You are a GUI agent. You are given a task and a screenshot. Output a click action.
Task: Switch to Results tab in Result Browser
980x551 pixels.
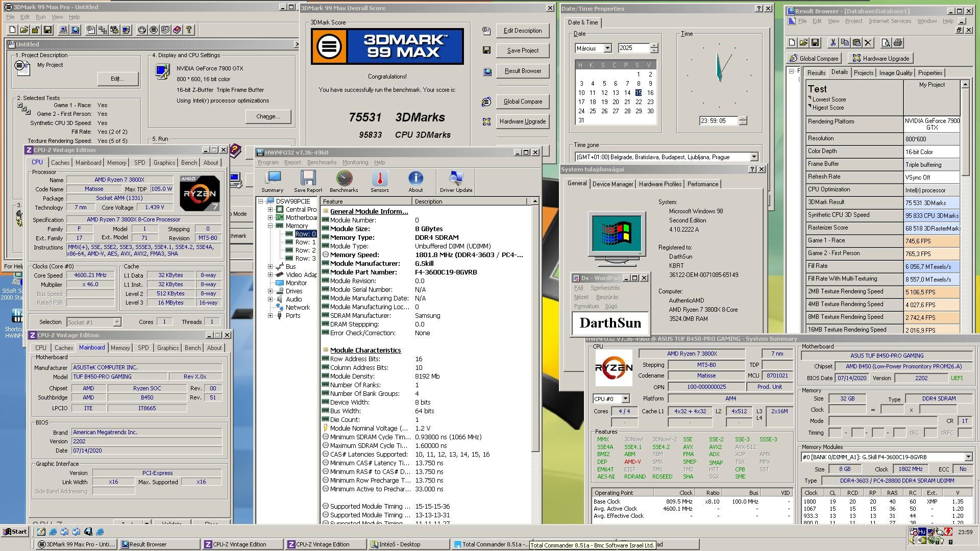pyautogui.click(x=816, y=73)
